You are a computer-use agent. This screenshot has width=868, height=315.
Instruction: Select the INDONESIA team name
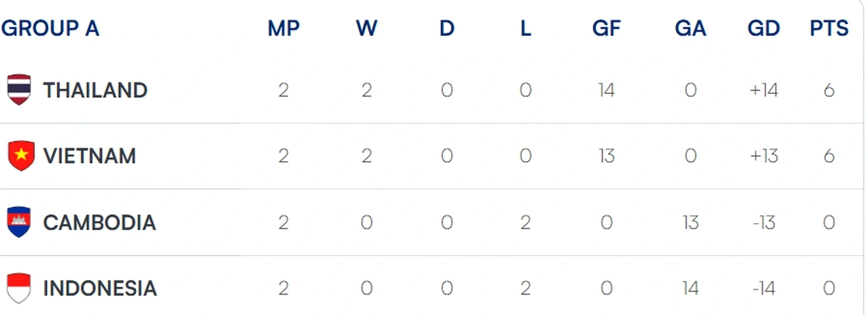coord(100,288)
